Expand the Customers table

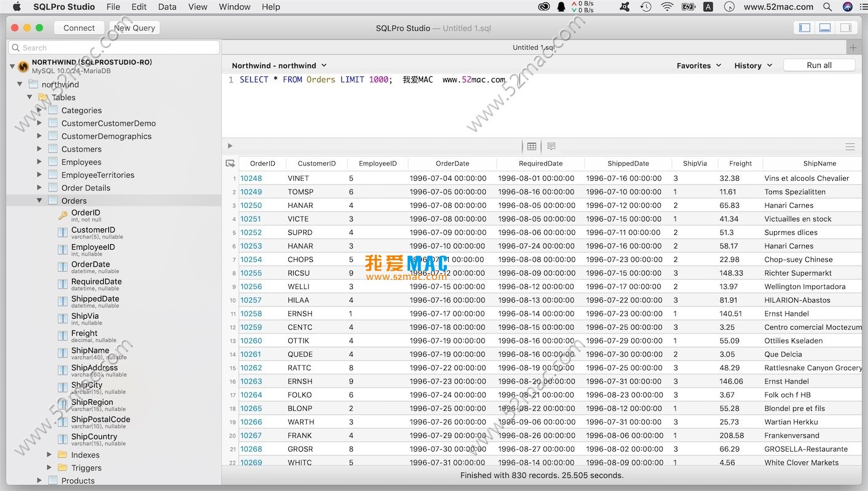tap(39, 149)
